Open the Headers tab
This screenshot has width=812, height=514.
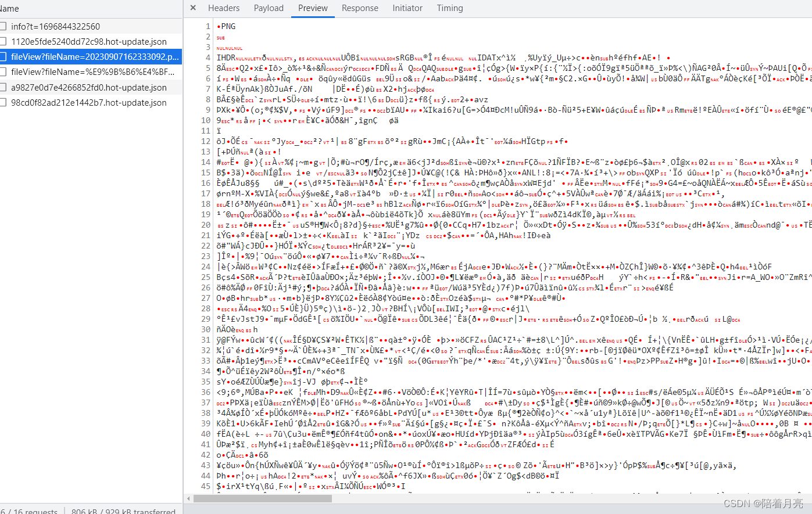[224, 8]
